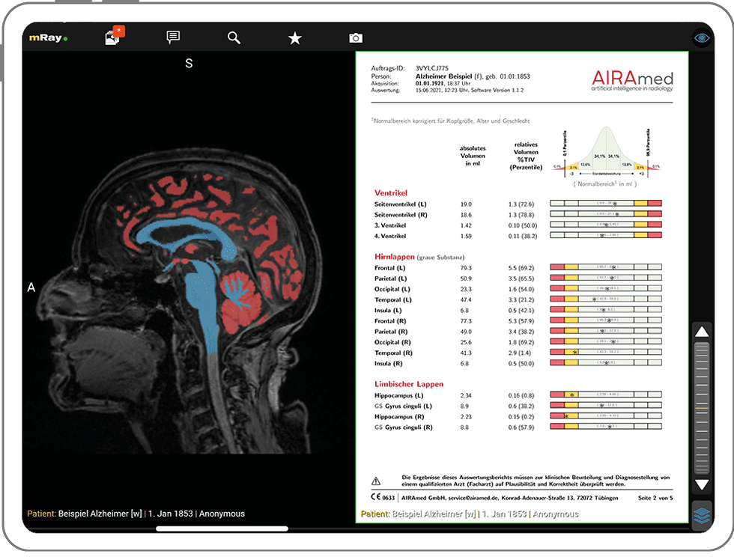Click the Auftrags-ID value 3VYLCJ775
734x560 pixels.
(x=432, y=68)
